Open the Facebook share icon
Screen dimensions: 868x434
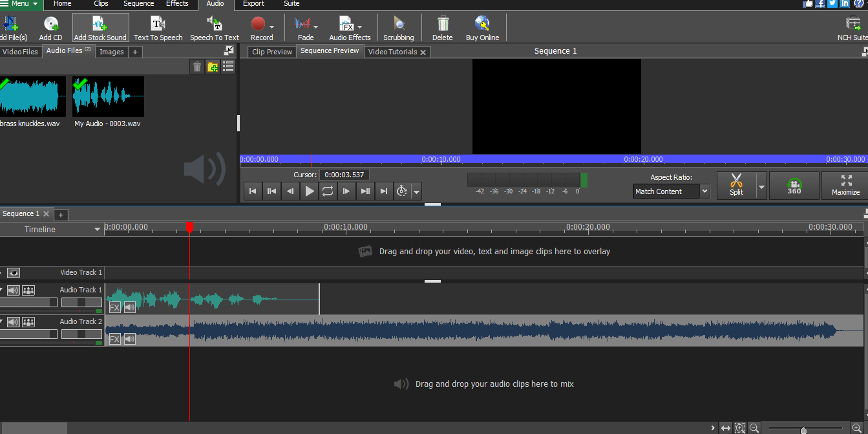click(x=820, y=4)
